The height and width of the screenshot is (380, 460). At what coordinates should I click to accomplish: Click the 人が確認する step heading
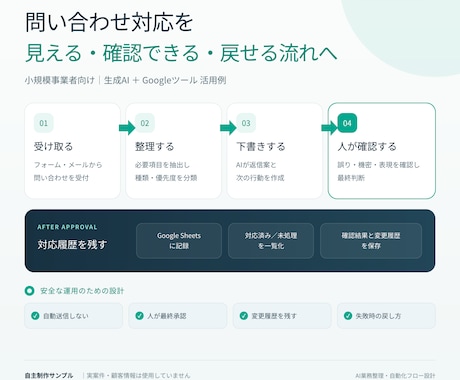pyautogui.click(x=367, y=146)
